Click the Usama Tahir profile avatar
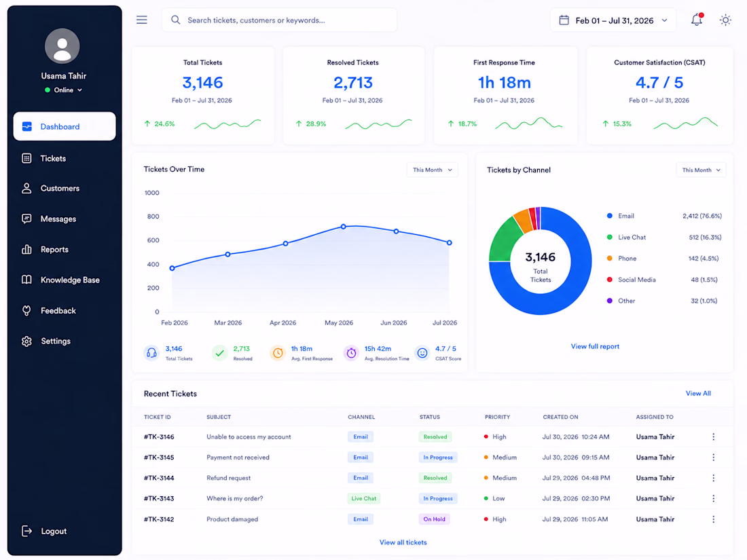 pos(62,46)
